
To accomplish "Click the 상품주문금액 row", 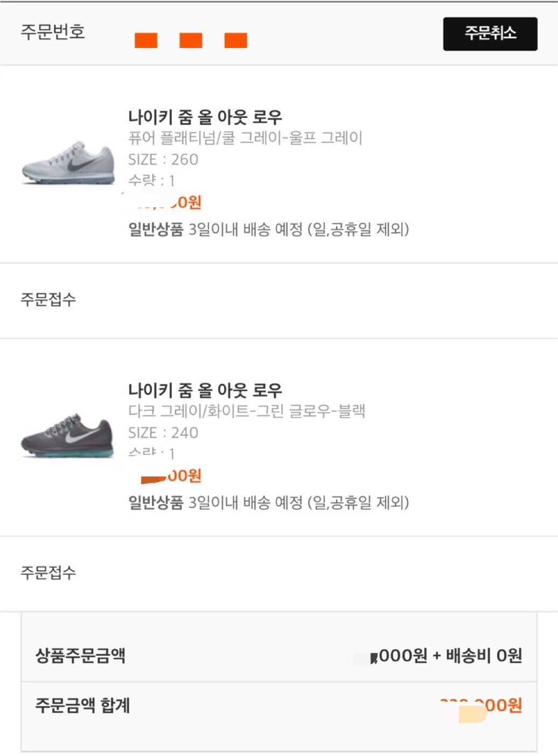I will pyautogui.click(x=279, y=655).
